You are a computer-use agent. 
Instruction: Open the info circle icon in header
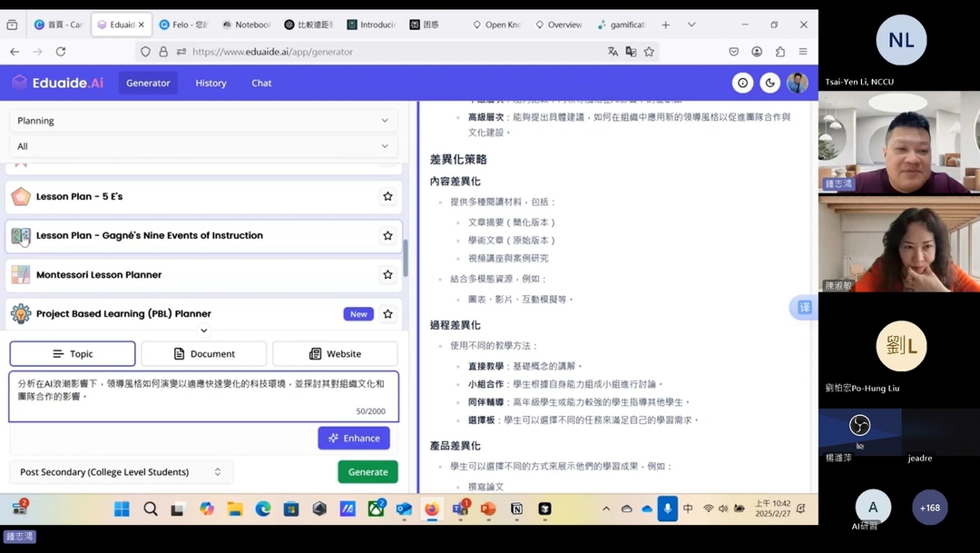pos(742,83)
